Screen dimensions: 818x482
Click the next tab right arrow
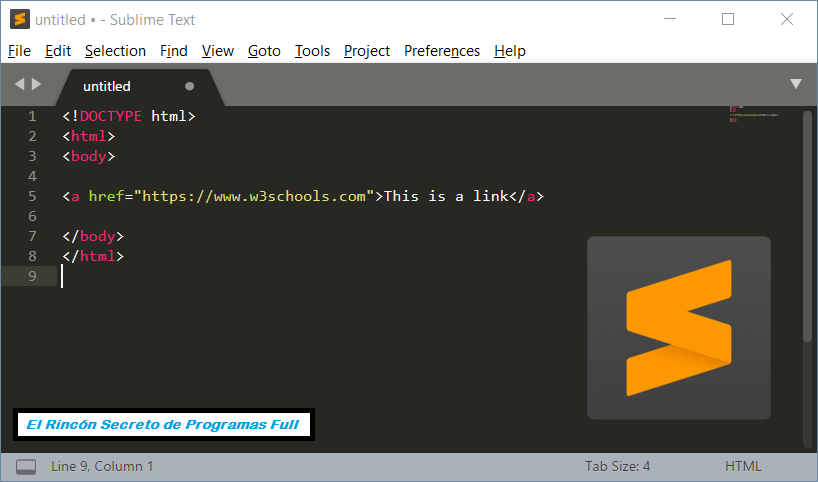click(37, 85)
